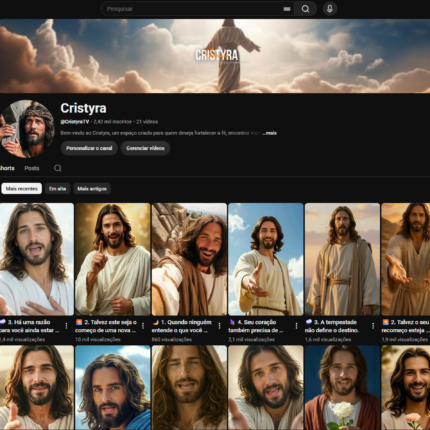The image size is (430, 430).
Task: Start voice search with microphone icon
Action: pyautogui.click(x=330, y=9)
